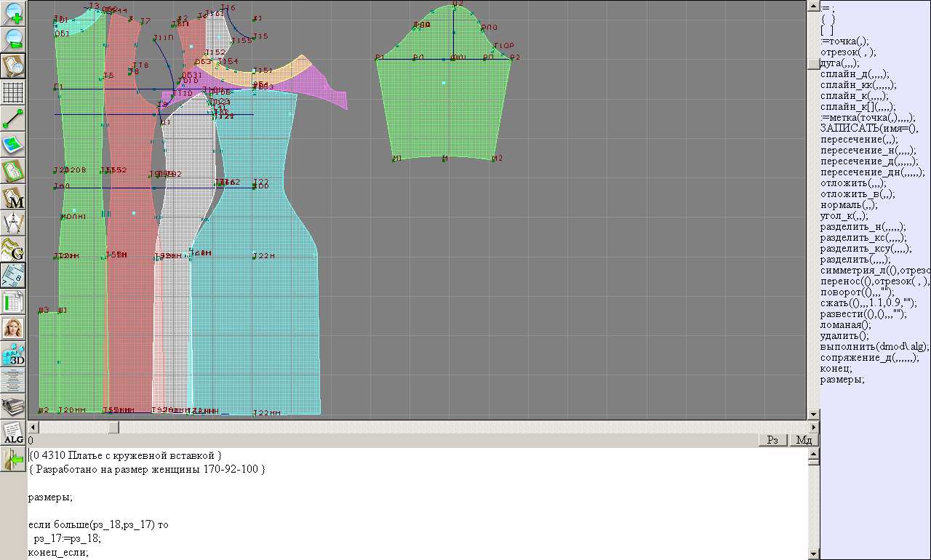Click the zoom out magnifier icon
931x560 pixels.
pyautogui.click(x=14, y=39)
